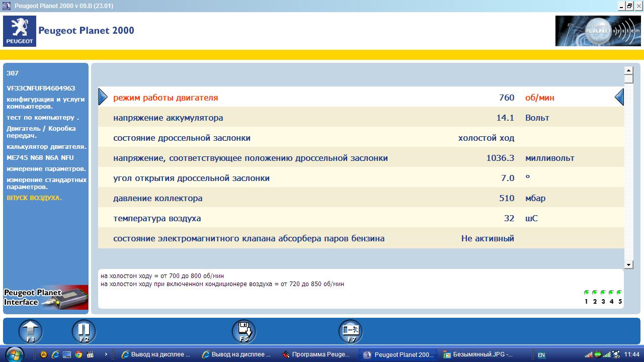The width and height of the screenshot is (644, 362).
Task: Click the highlighted 'ВПУСК ВОЗДУХА' entry
Action: 34,198
